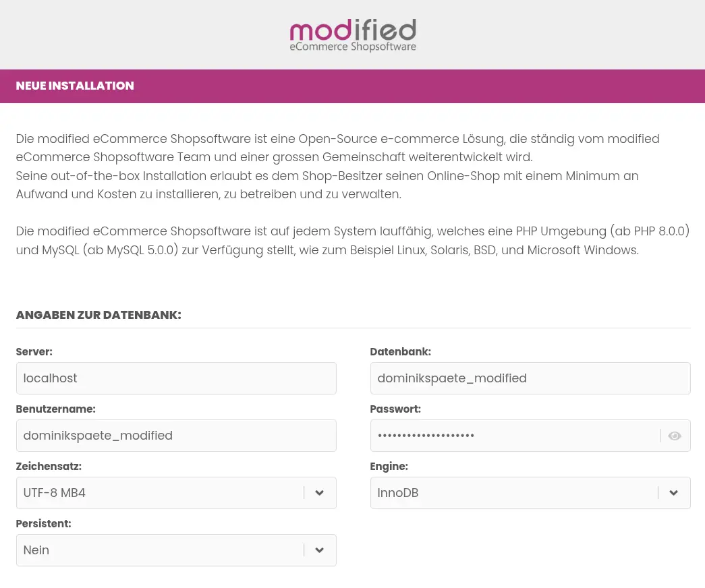This screenshot has width=705, height=588.
Task: Click the modified eCommerce Shopsoftware logo
Action: 352,35
